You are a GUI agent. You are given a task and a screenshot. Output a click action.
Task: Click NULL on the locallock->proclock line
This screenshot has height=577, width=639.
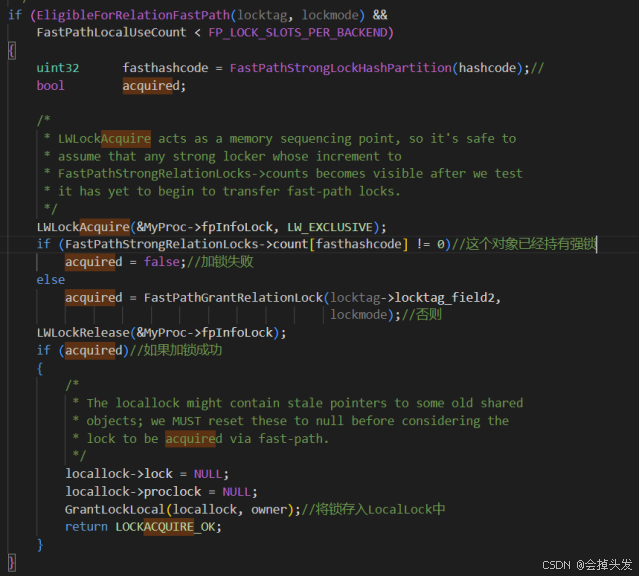(236, 491)
